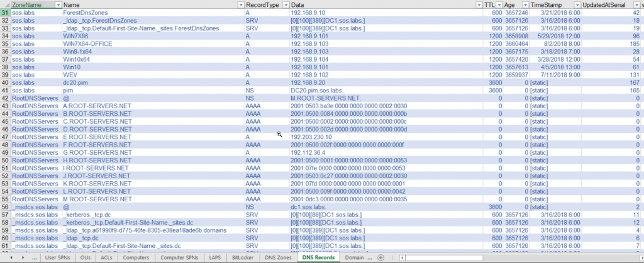This screenshot has height=263, width=644.
Task: Click the horizontal scrollbar thumb
Action: click(x=445, y=258)
